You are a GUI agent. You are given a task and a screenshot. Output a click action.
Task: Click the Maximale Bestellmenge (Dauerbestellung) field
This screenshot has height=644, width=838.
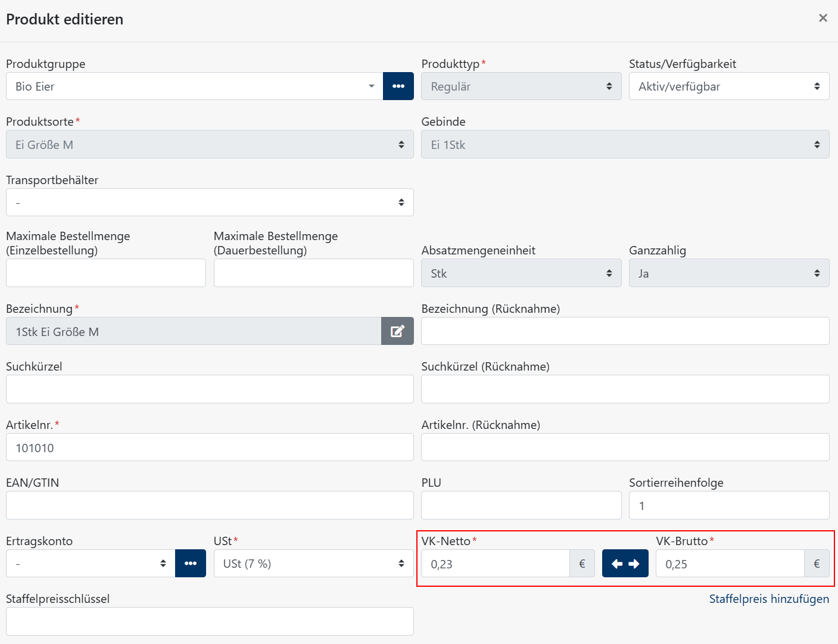313,273
